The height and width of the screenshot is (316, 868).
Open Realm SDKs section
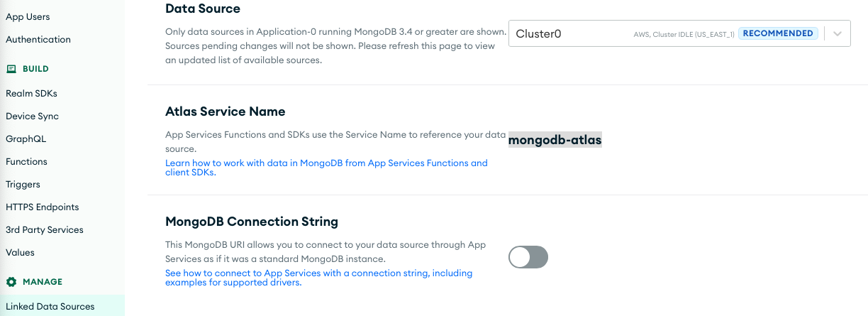[x=31, y=93]
